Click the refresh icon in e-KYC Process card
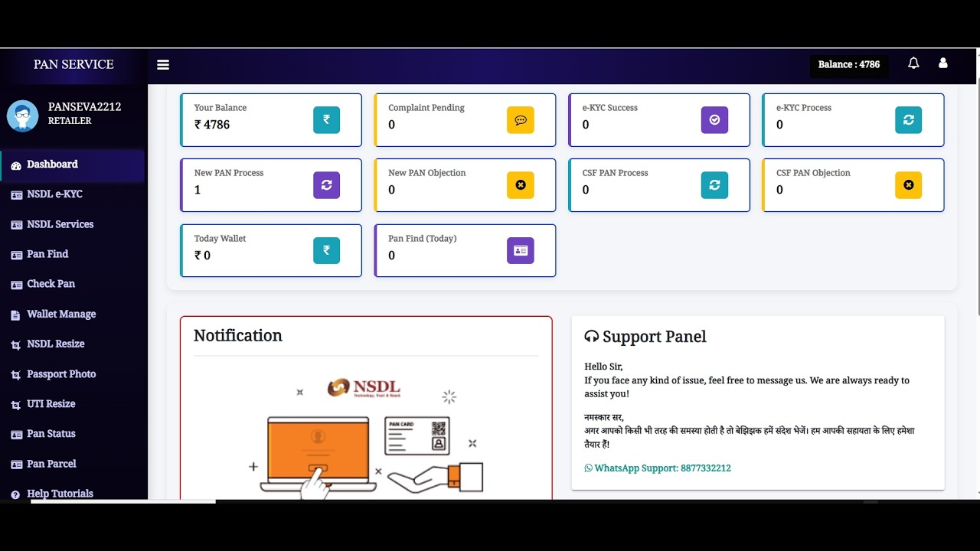Image resolution: width=980 pixels, height=551 pixels. pos(909,119)
